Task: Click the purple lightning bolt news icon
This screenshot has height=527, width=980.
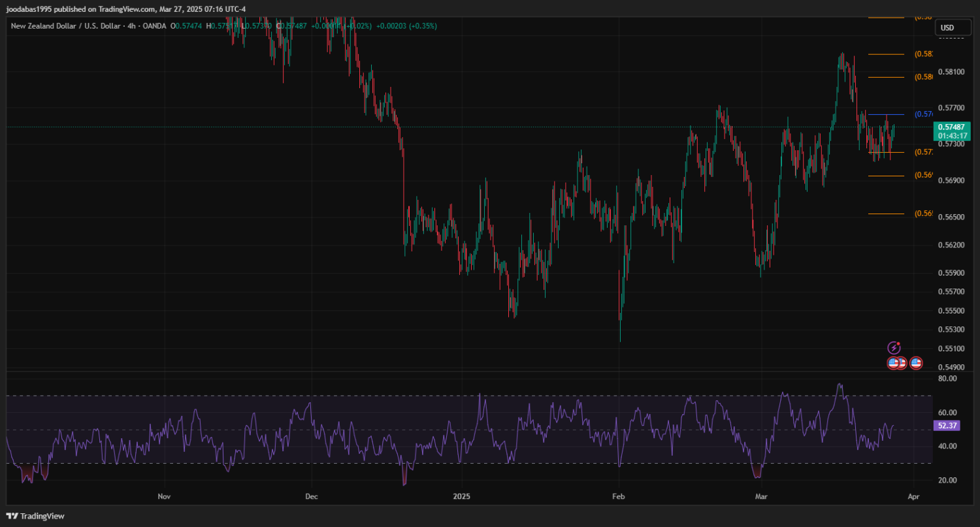Action: (894, 348)
